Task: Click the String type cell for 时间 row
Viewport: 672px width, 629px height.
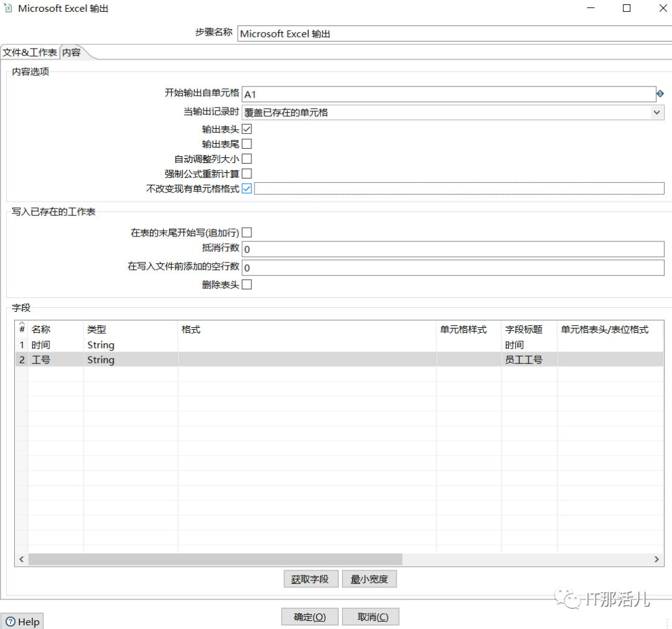Action: (x=131, y=345)
